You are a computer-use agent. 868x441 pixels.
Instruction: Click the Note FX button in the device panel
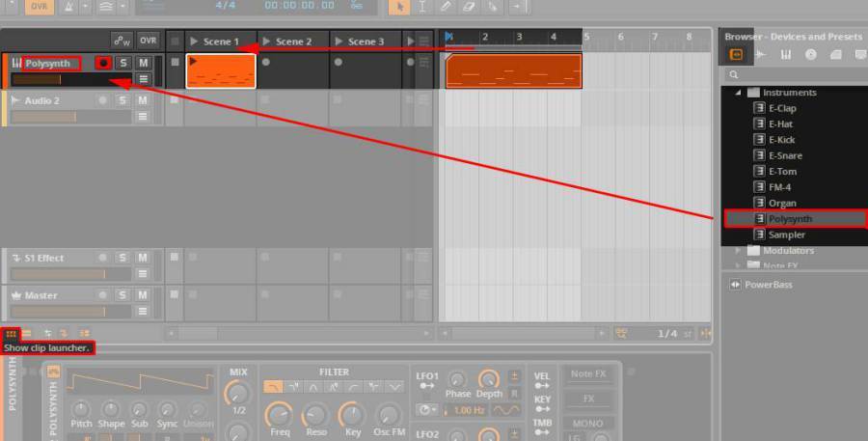pos(587,373)
